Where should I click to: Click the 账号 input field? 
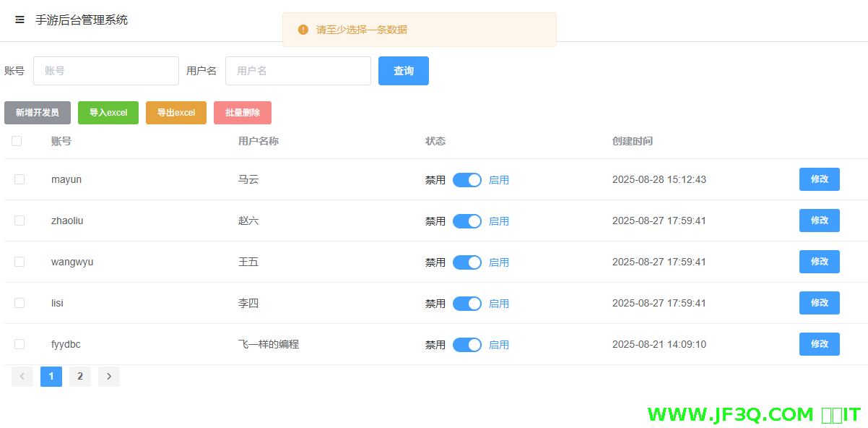[105, 70]
